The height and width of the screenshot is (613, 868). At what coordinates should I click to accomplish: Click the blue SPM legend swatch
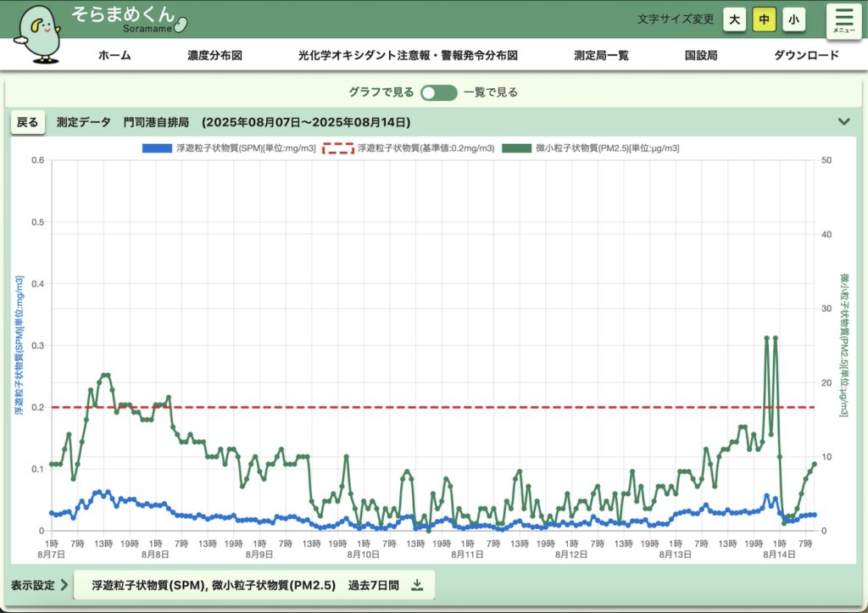click(x=157, y=148)
